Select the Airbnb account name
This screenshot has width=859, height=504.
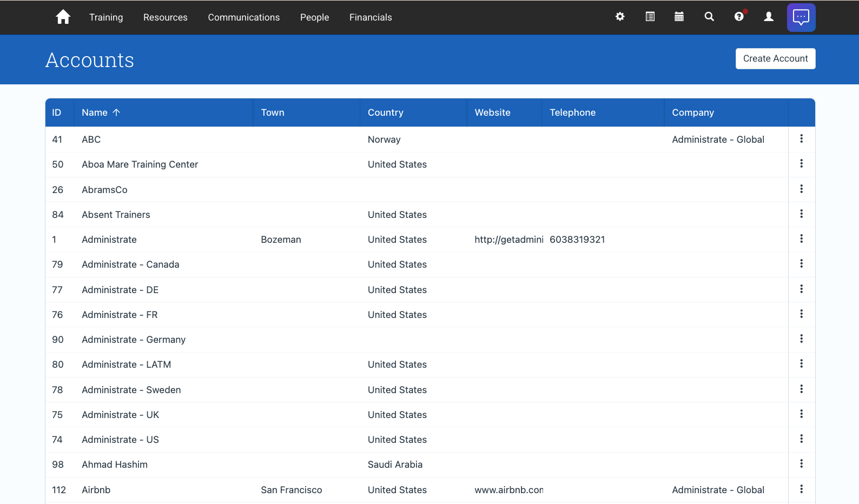click(x=96, y=490)
